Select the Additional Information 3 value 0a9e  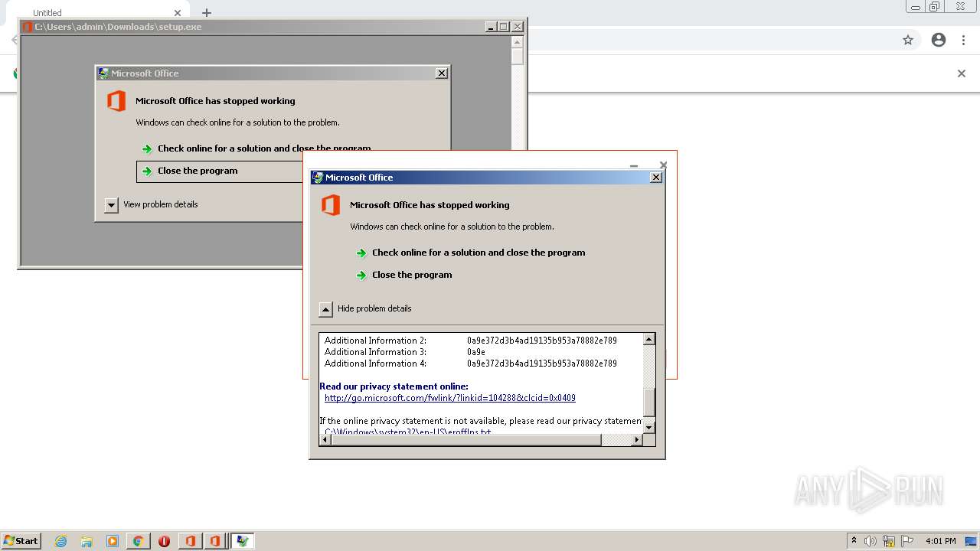[x=476, y=352]
